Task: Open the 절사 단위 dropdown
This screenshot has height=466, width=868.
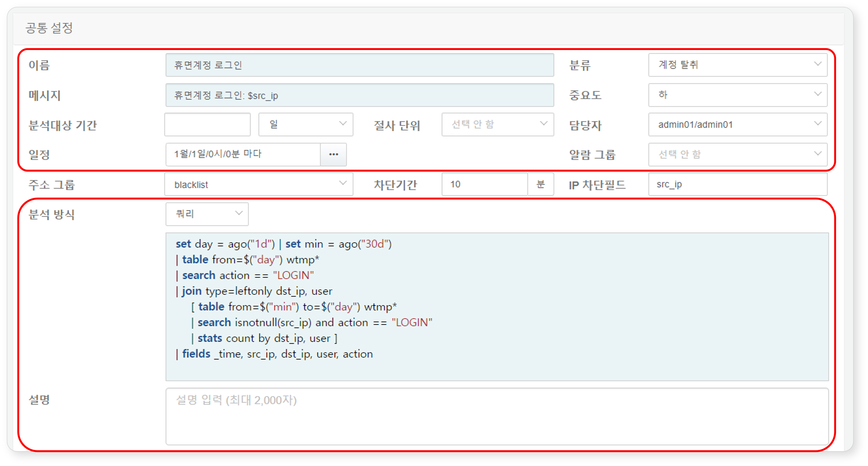Action: [x=498, y=124]
